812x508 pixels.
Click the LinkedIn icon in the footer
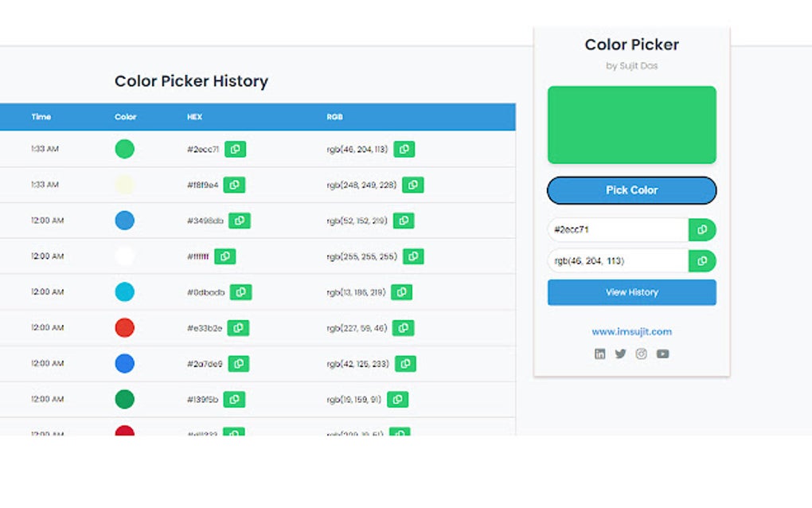(x=599, y=354)
